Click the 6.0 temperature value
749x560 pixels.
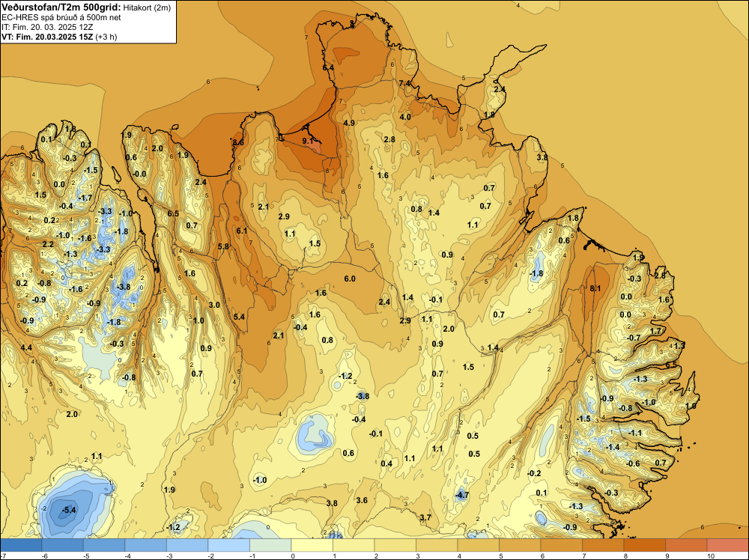tap(350, 279)
